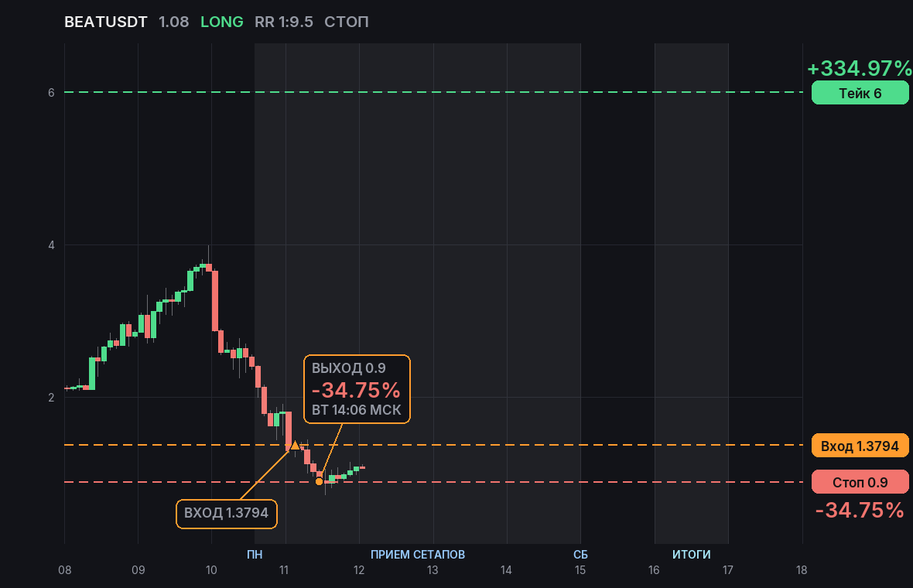This screenshot has width=913, height=588.
Task: Click the -34.75% stop loss percentage at right
Action: 860,510
